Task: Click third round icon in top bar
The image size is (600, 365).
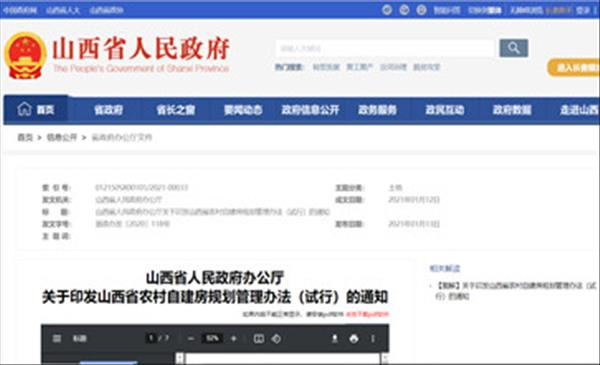Action: 421,10
